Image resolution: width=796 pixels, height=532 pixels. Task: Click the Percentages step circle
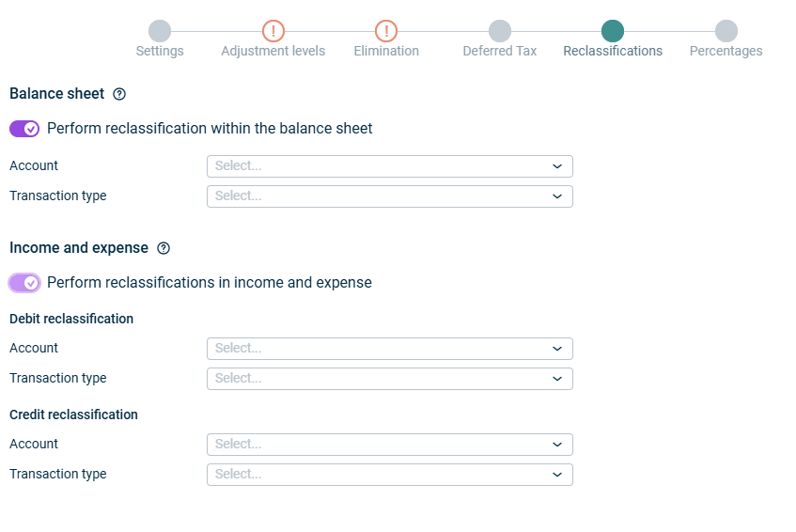pyautogui.click(x=726, y=31)
